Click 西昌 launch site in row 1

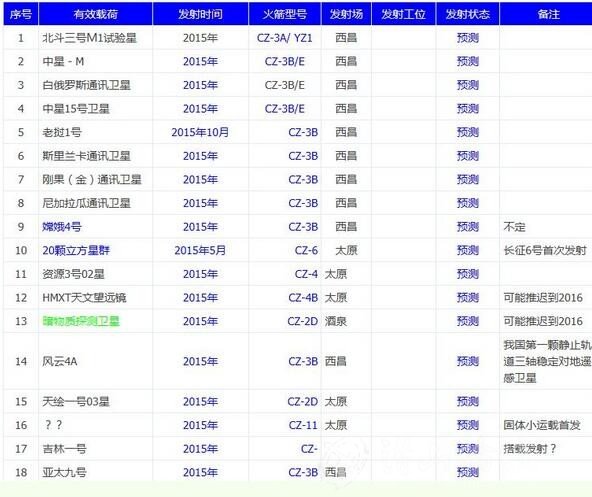346,38
